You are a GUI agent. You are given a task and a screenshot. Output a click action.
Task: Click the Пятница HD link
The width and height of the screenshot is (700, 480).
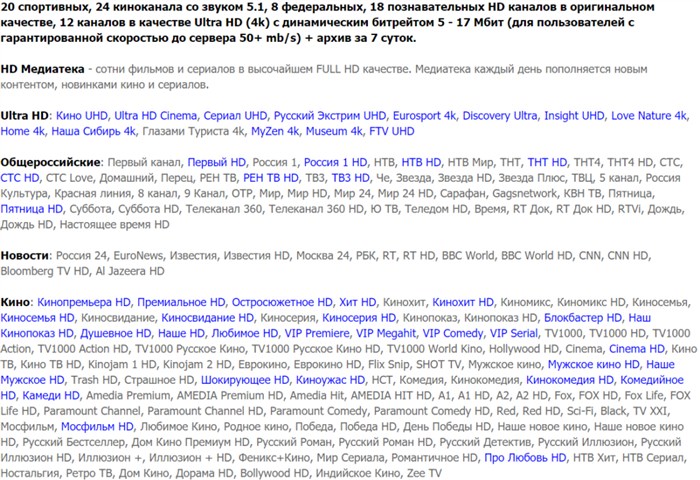(32, 209)
